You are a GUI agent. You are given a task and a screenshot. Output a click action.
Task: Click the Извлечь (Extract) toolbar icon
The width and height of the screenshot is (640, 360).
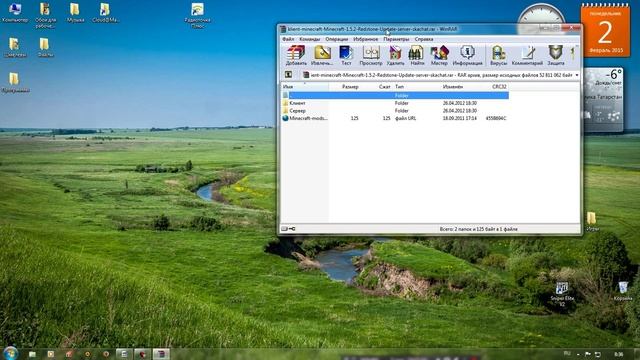pyautogui.click(x=322, y=56)
